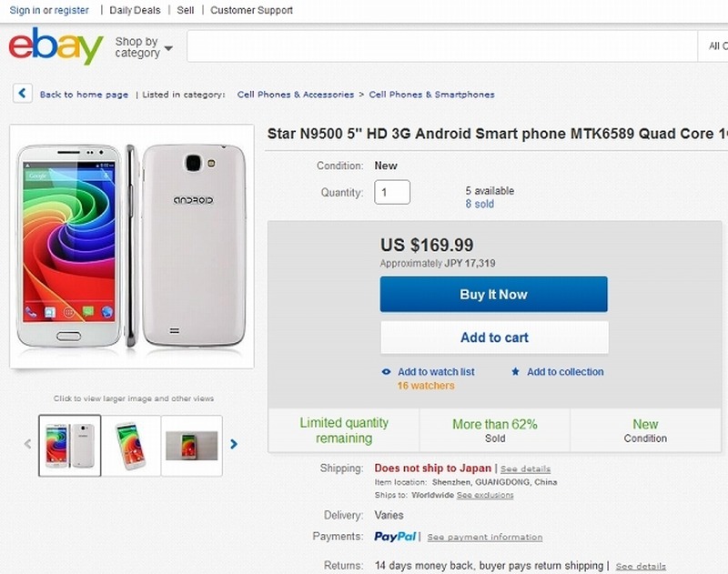Click the Sign in link
The width and height of the screenshot is (728, 574).
click(25, 10)
